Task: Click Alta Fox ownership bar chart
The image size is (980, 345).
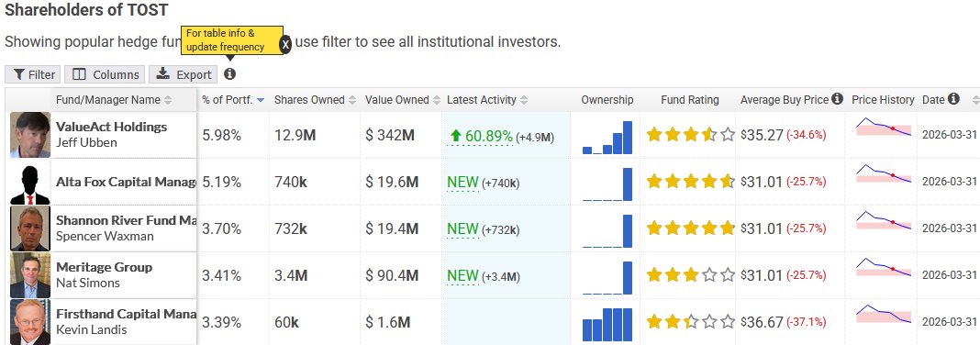Action: (x=607, y=184)
